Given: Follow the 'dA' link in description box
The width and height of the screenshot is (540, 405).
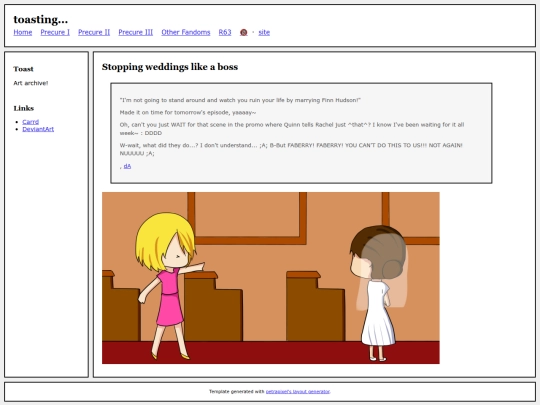Looking at the screenshot, I should point(127,166).
